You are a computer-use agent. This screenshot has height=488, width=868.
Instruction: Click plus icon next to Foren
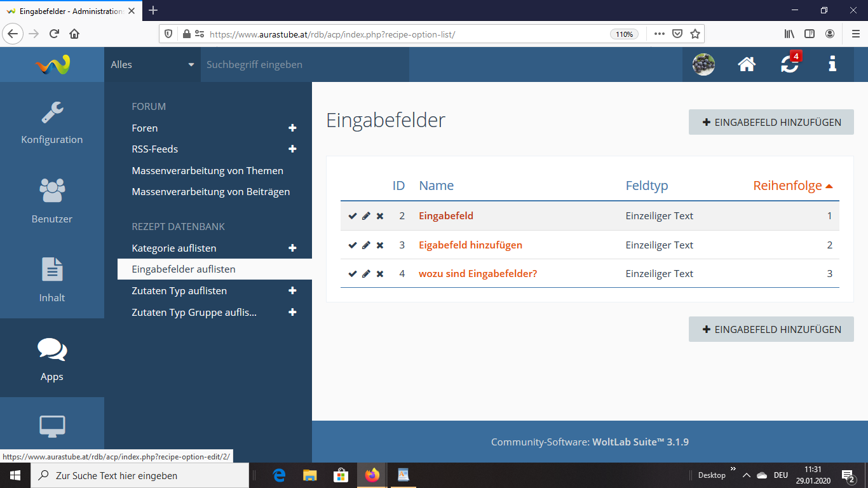(x=292, y=128)
